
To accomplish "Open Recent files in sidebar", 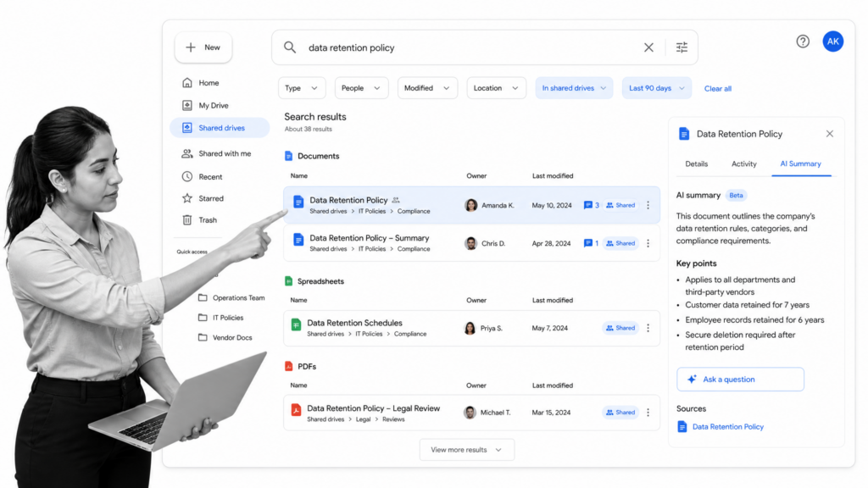I will (202, 176).
